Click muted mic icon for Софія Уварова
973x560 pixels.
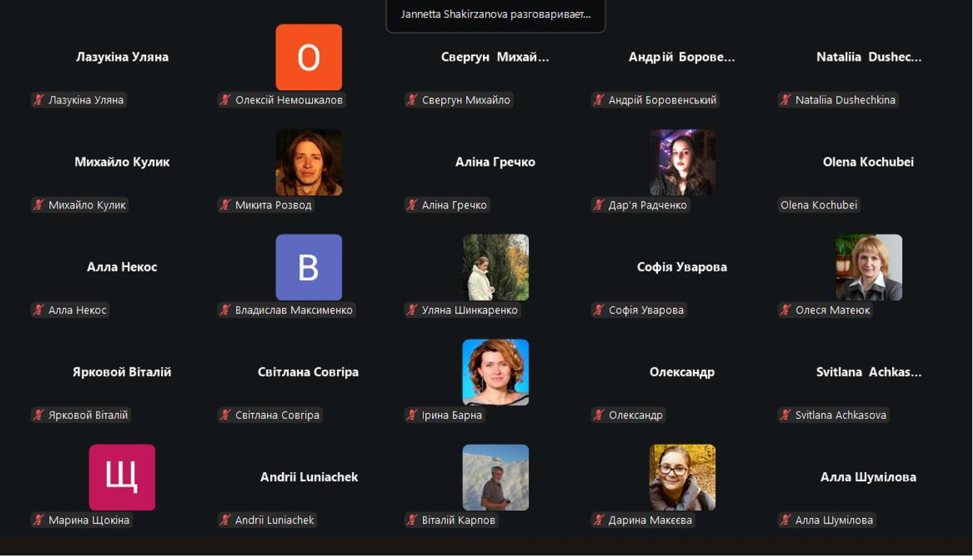(599, 310)
